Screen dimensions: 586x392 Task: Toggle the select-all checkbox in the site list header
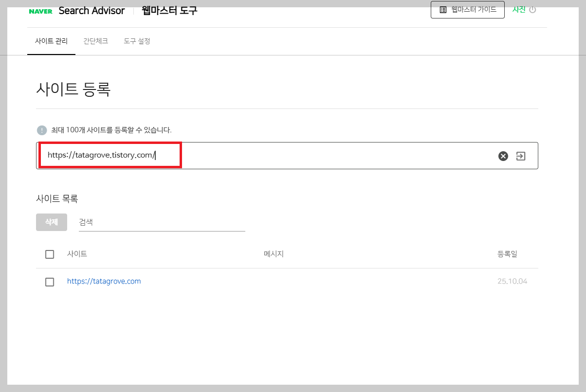pos(49,254)
